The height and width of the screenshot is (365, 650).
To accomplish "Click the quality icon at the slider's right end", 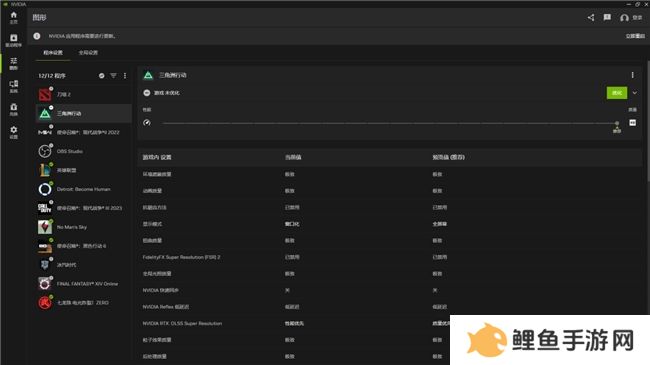I will tap(633, 123).
